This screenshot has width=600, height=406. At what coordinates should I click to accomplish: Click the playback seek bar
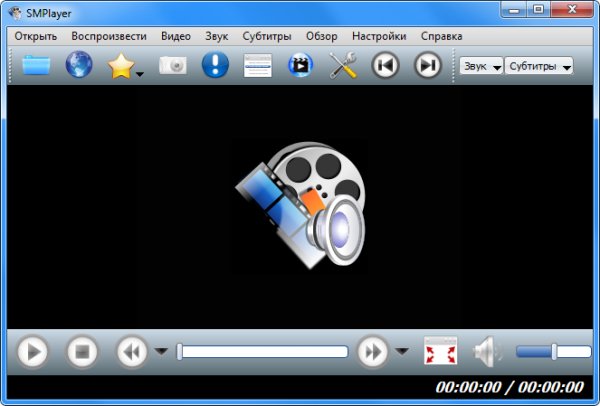(262, 352)
